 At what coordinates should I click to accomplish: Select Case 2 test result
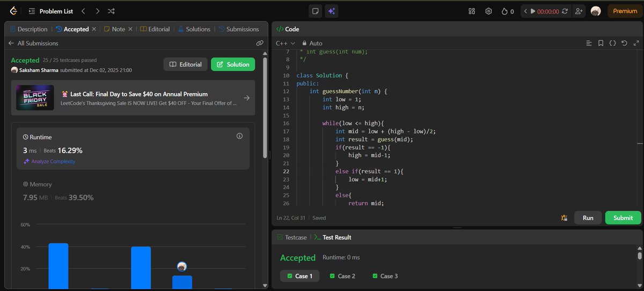click(x=341, y=276)
